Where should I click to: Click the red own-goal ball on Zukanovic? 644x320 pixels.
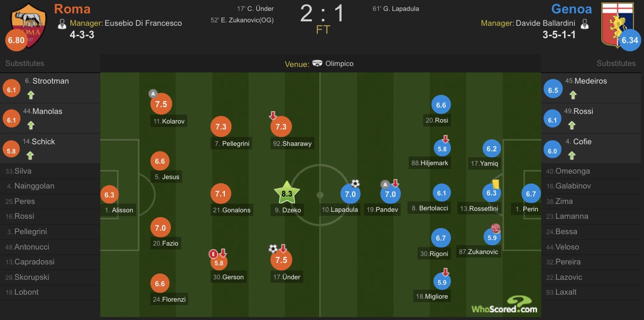tap(495, 228)
